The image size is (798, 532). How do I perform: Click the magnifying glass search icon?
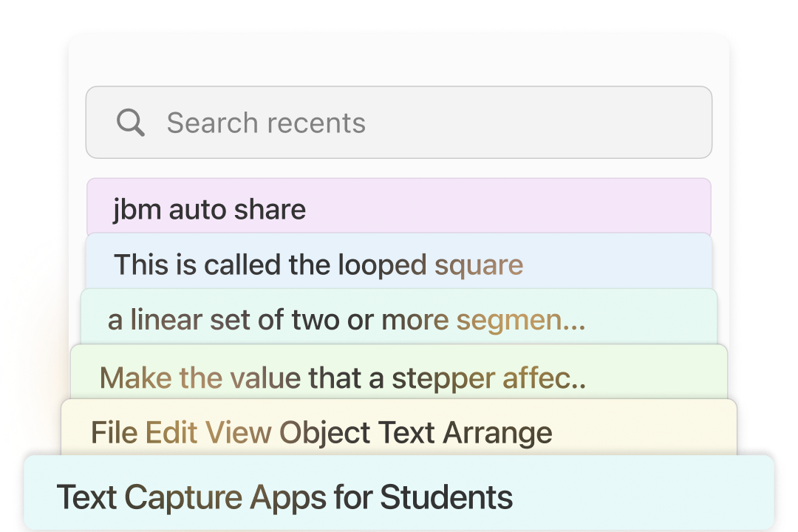point(131,123)
